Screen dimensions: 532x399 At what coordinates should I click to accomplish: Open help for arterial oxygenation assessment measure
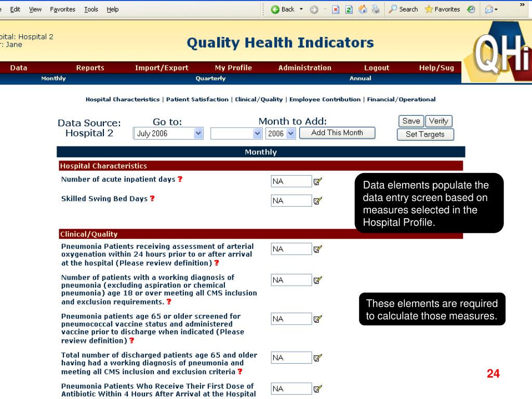click(x=217, y=263)
